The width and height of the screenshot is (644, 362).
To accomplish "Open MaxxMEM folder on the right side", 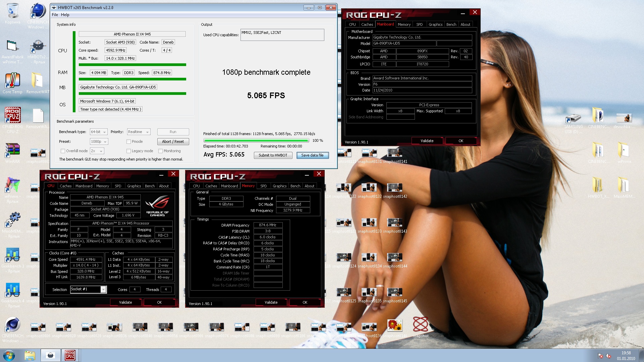I will [624, 188].
